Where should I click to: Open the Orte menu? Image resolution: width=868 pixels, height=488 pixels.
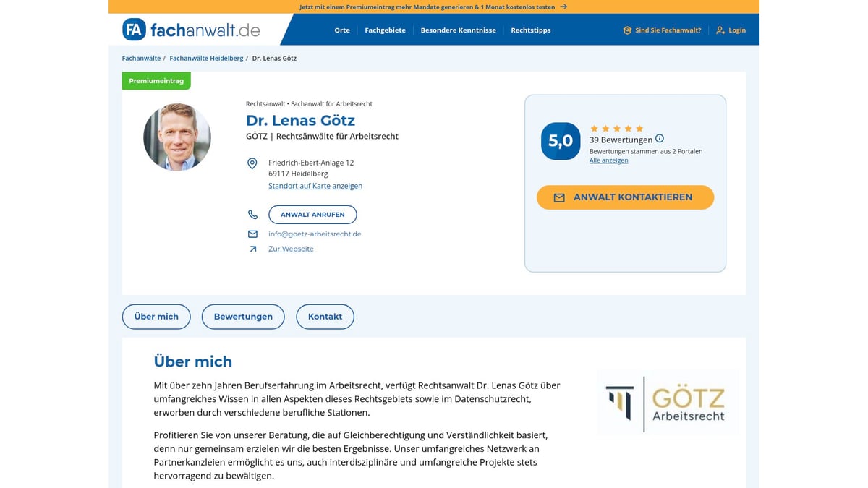point(341,30)
